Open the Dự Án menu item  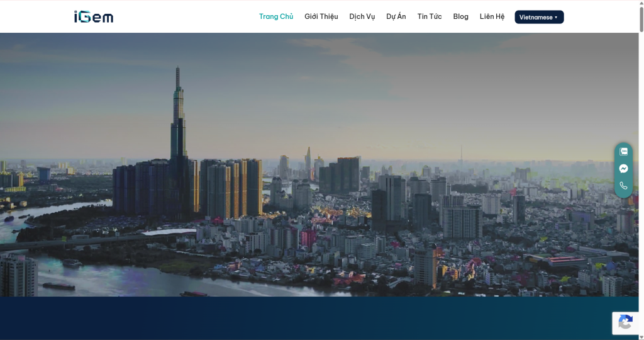(x=396, y=16)
